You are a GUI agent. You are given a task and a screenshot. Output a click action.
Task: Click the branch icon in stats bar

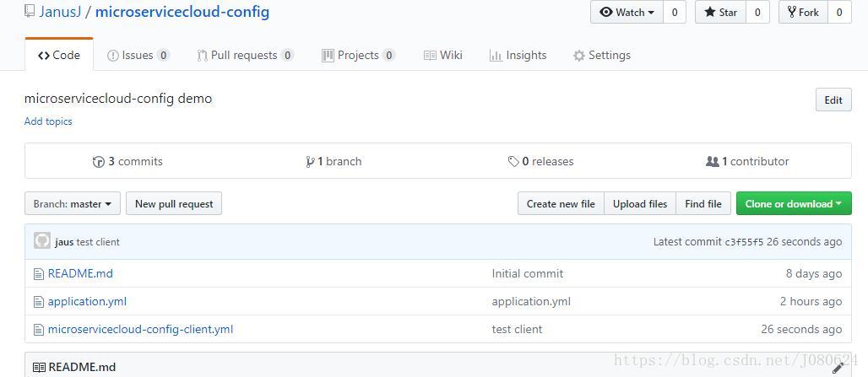310,162
